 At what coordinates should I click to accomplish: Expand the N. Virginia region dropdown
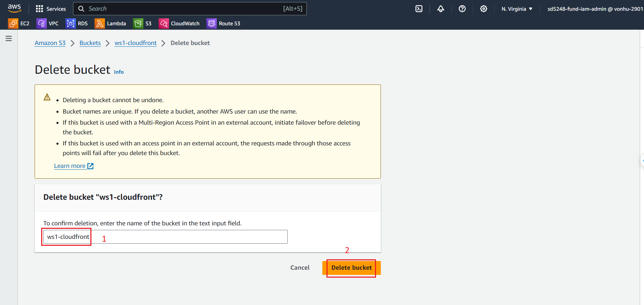(517, 9)
